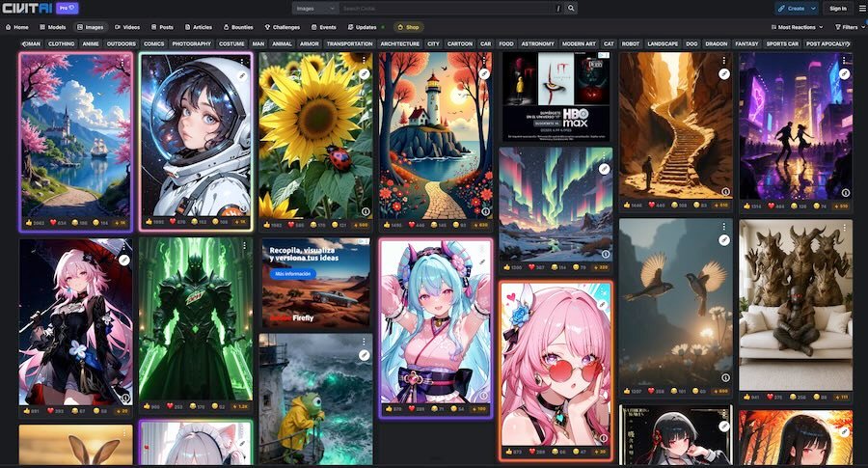Switch to the Models tab
This screenshot has width=868, height=468.
click(x=53, y=27)
